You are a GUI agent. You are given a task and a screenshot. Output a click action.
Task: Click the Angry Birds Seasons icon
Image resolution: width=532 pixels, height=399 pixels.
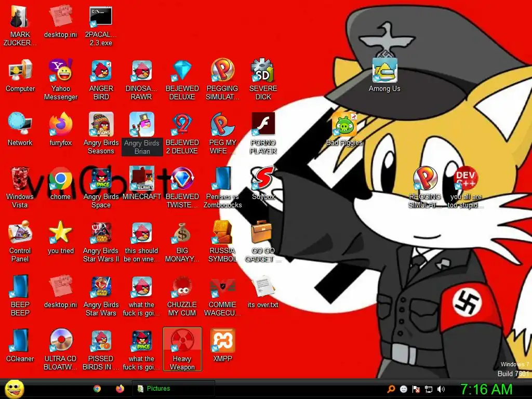(101, 134)
